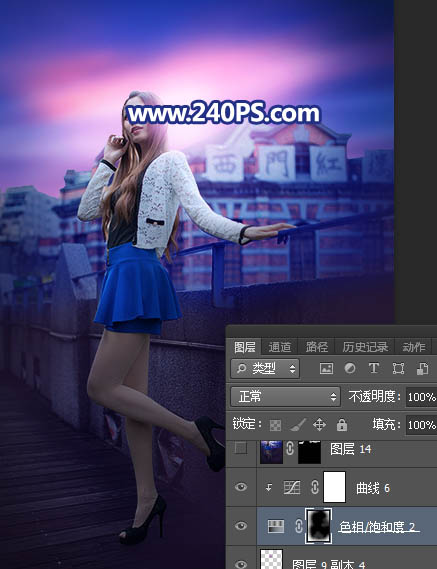Select layer name 图层 14
This screenshot has height=569, width=437.
point(350,449)
